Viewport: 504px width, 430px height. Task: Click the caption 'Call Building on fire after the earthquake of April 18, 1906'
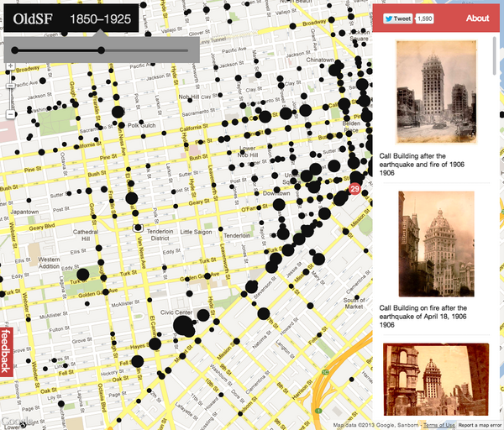pos(423,312)
